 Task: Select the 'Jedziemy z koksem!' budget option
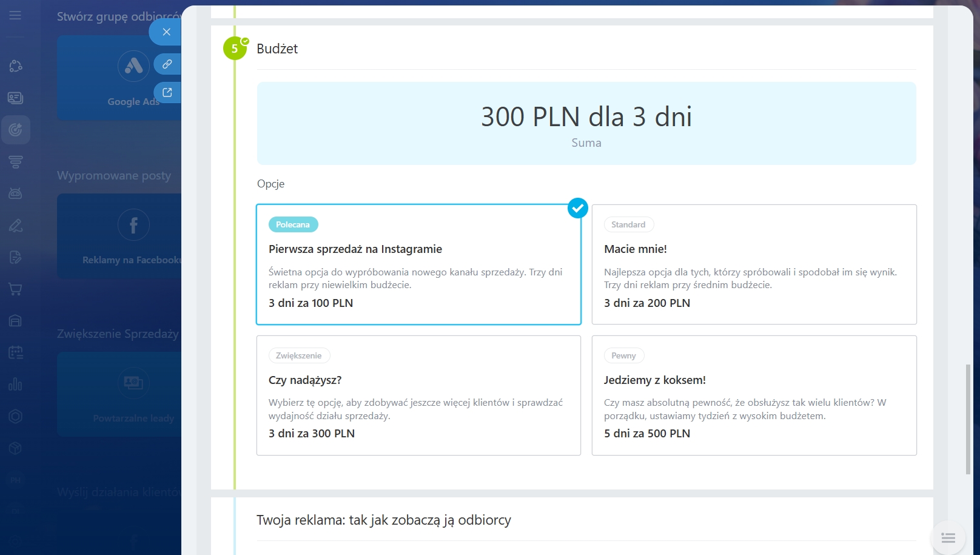click(x=754, y=395)
